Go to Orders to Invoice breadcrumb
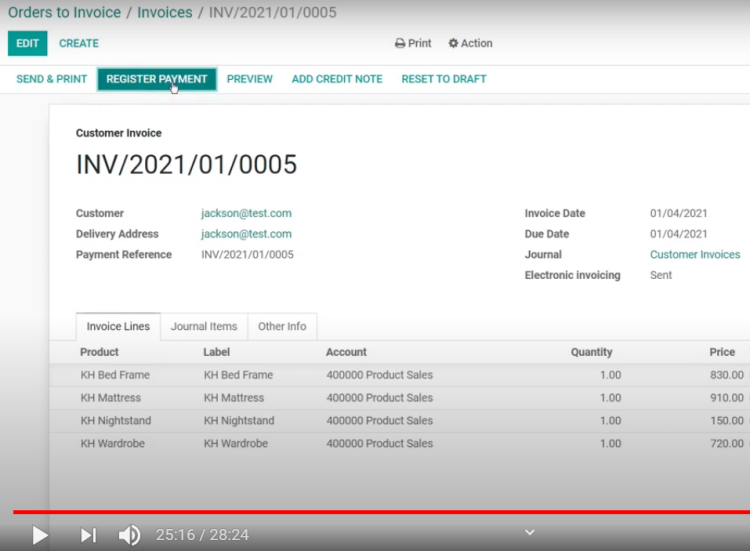 point(65,12)
